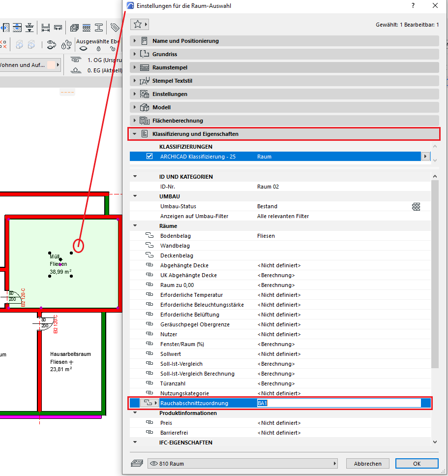448x476 pixels.
Task: Click the Abbrechen button
Action: [x=367, y=464]
